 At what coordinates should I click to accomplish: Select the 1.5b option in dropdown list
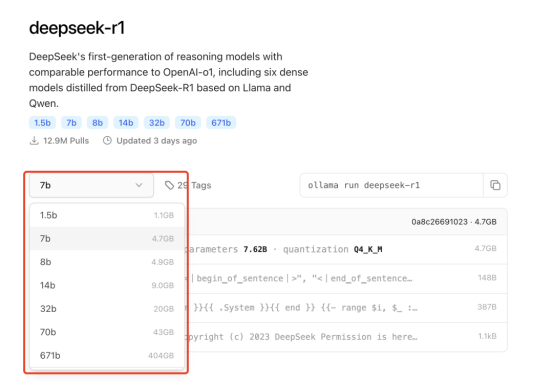(107, 215)
